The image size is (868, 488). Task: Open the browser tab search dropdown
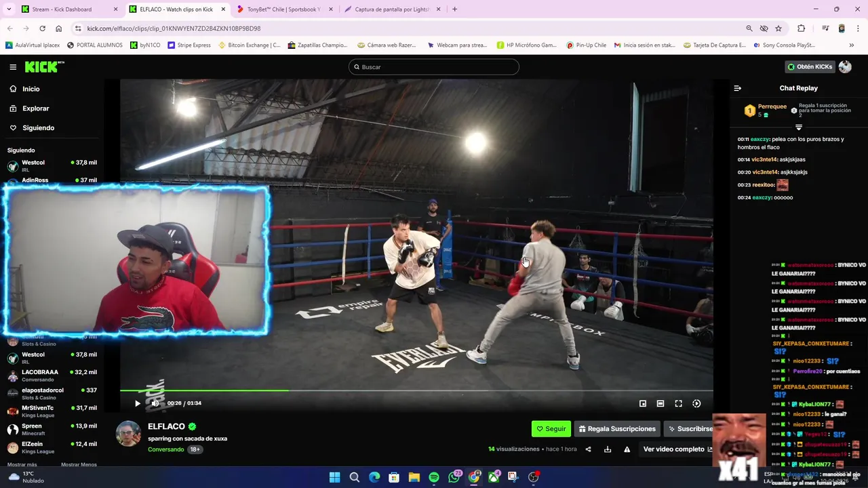[8, 9]
